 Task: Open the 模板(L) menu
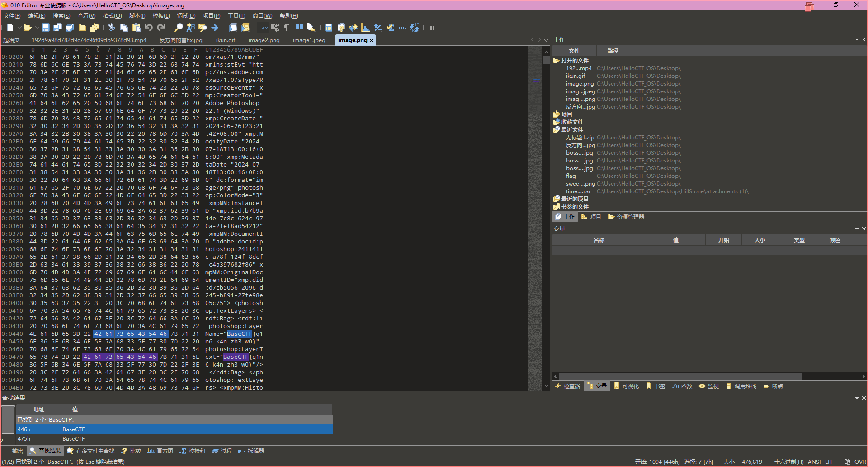tap(161, 16)
